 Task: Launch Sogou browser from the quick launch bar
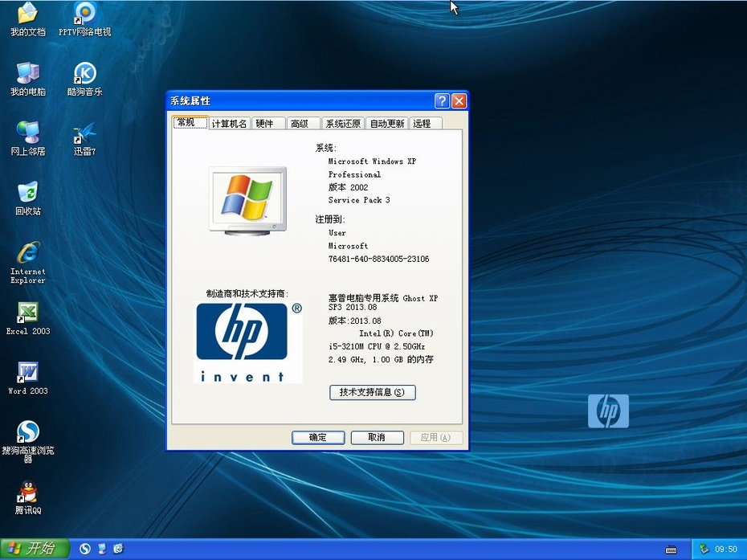85,549
